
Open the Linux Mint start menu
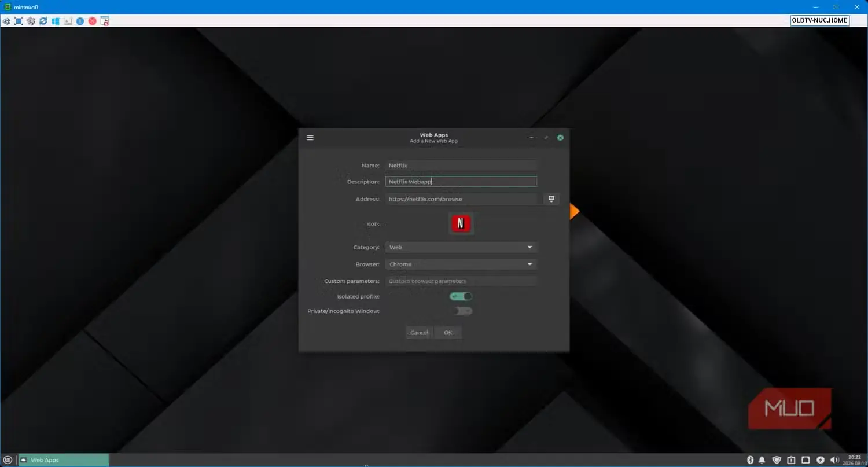[8, 460]
